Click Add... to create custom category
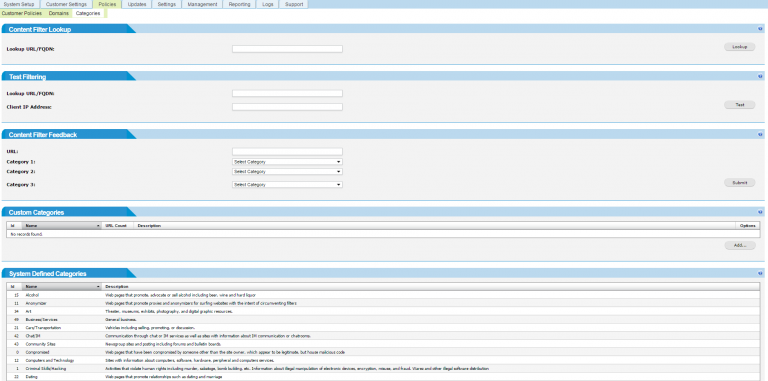Screen dimensions: 768x381 click(x=740, y=245)
